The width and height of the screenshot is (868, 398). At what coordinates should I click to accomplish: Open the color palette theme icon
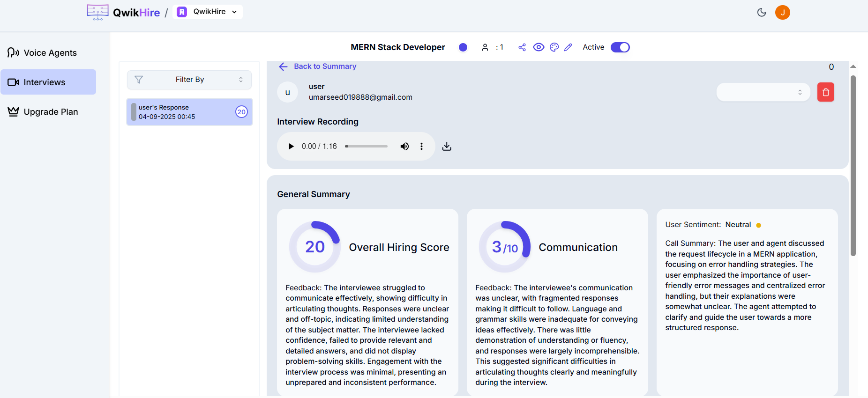point(554,47)
